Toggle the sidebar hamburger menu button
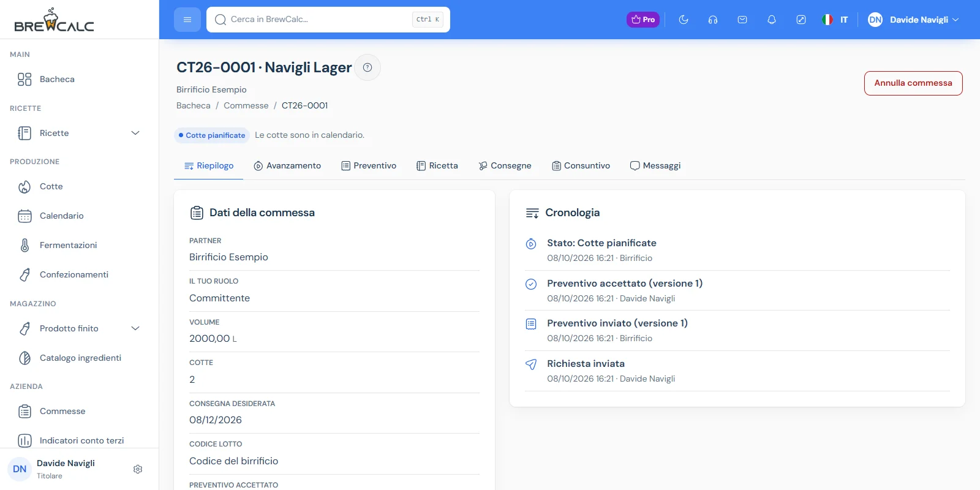This screenshot has width=980, height=490. coord(187,20)
